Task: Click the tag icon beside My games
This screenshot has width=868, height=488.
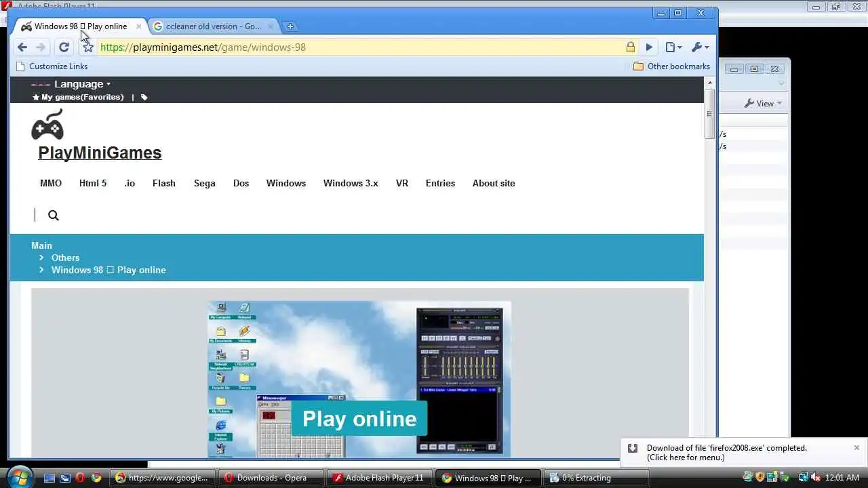Action: tap(144, 97)
